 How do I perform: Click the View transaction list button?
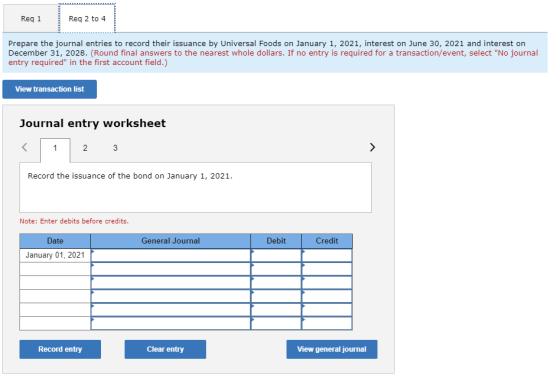(50, 89)
